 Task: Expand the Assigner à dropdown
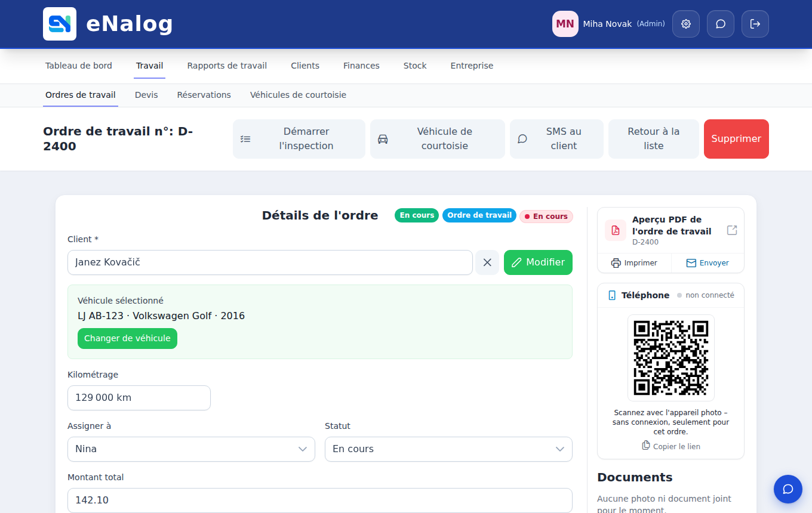[x=191, y=449]
